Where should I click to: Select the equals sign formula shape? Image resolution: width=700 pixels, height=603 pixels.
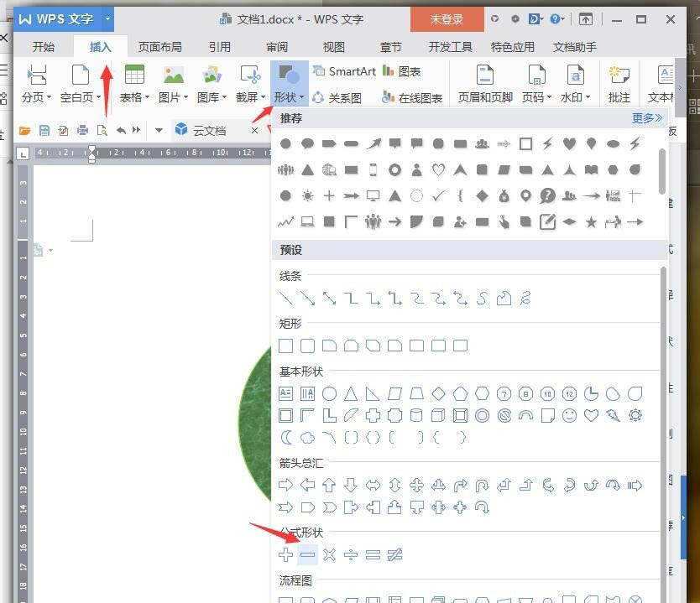pos(373,555)
